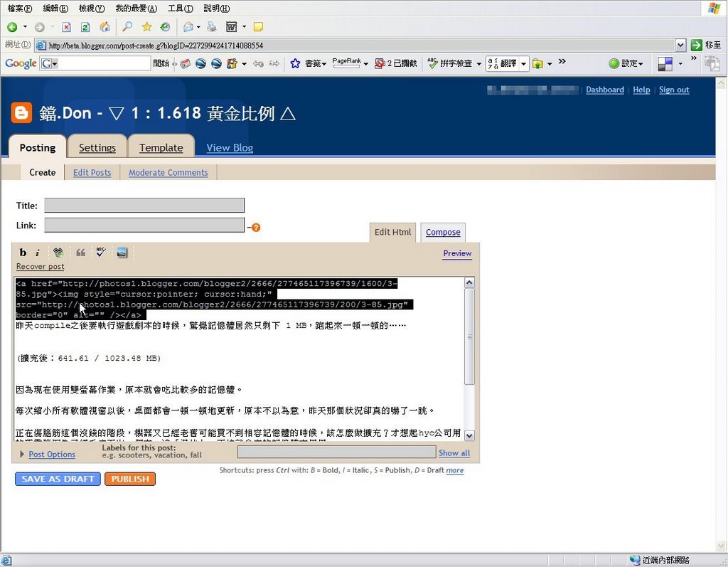Click the Sign out link
This screenshot has width=728, height=567.
(x=674, y=90)
